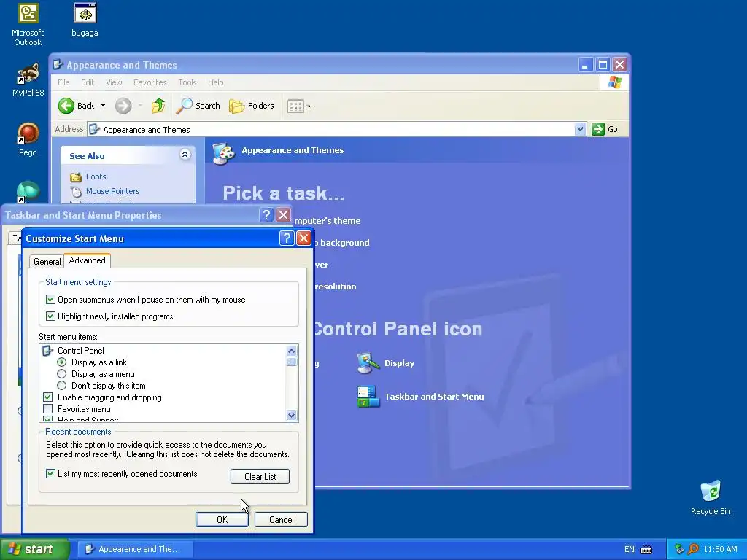Viewport: 747px width, 560px height.
Task: Open Microsoft Outlook desktop icon
Action: [28, 24]
